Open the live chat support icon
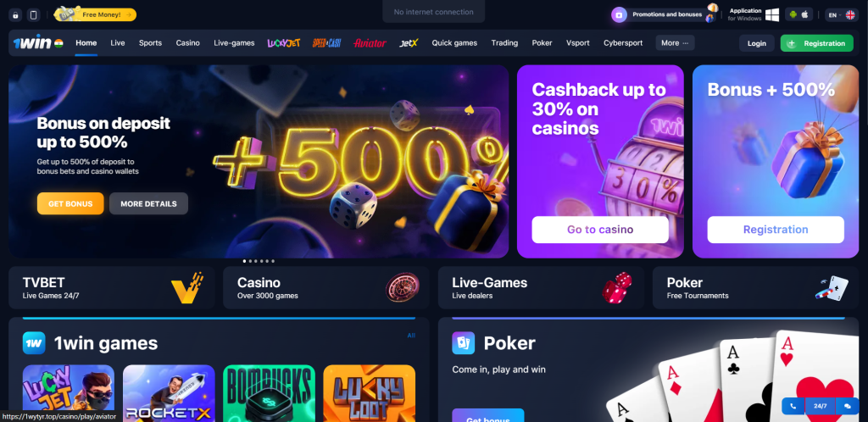Viewport: 868px width, 422px height. point(848,406)
